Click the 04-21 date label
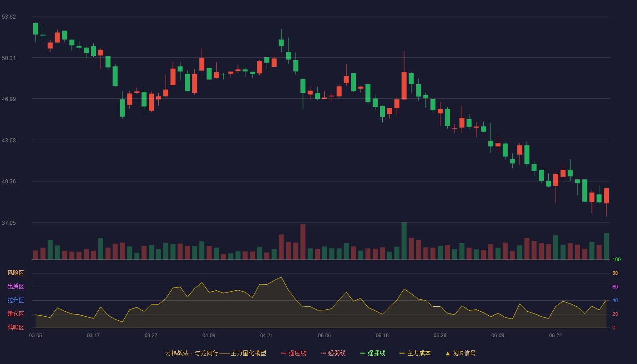 pyautogui.click(x=267, y=335)
